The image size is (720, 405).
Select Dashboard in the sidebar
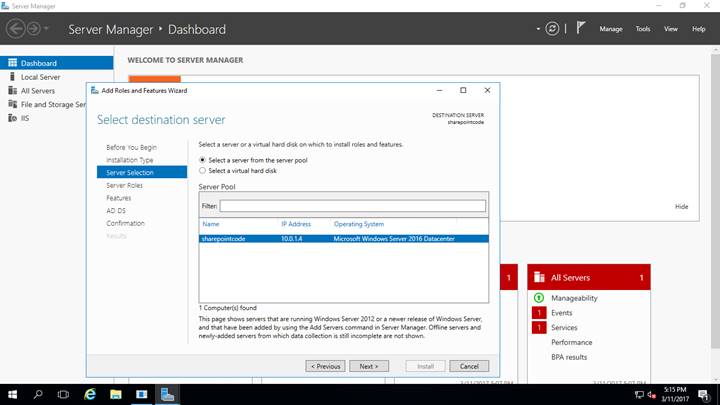pyautogui.click(x=56, y=63)
